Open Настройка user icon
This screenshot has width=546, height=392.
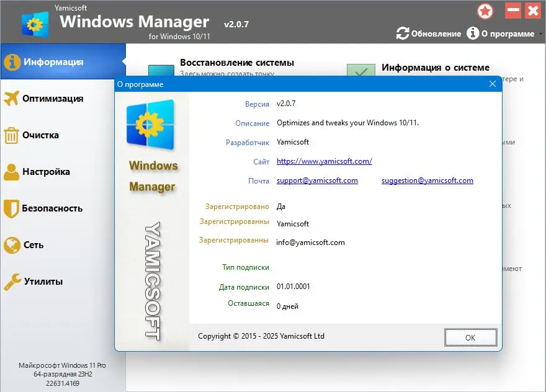(x=12, y=172)
